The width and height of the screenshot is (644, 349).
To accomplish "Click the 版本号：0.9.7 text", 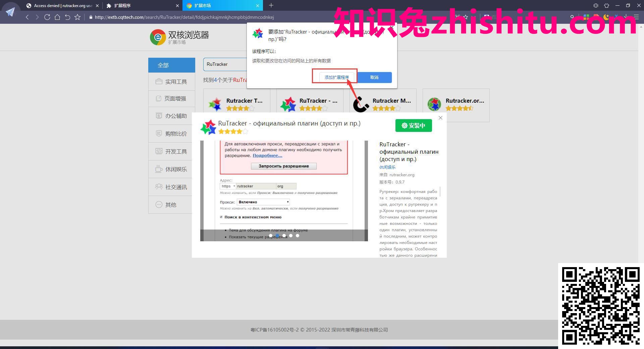I will 392,182.
